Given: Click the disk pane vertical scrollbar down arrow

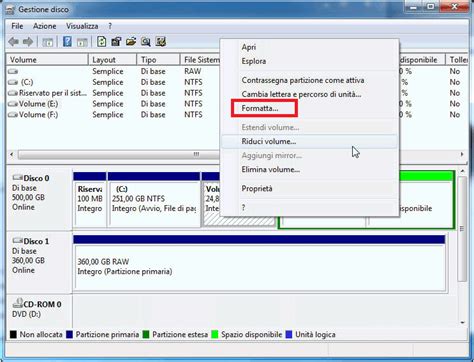Looking at the screenshot, I should 462,322.
